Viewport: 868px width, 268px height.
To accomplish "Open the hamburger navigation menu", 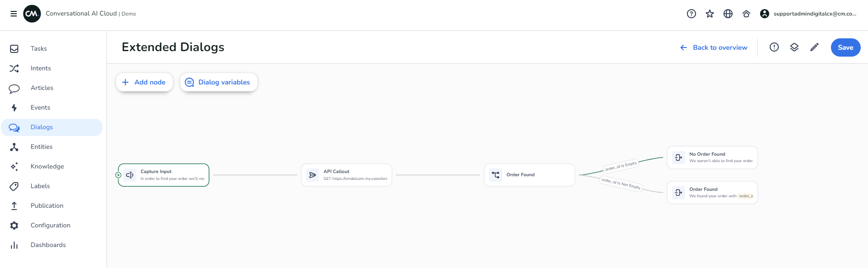I will tap(14, 14).
